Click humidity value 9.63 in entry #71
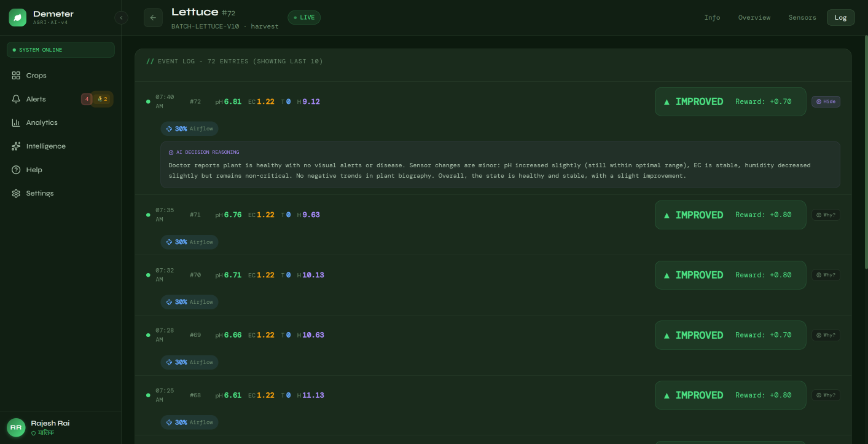The image size is (868, 444). click(x=311, y=215)
